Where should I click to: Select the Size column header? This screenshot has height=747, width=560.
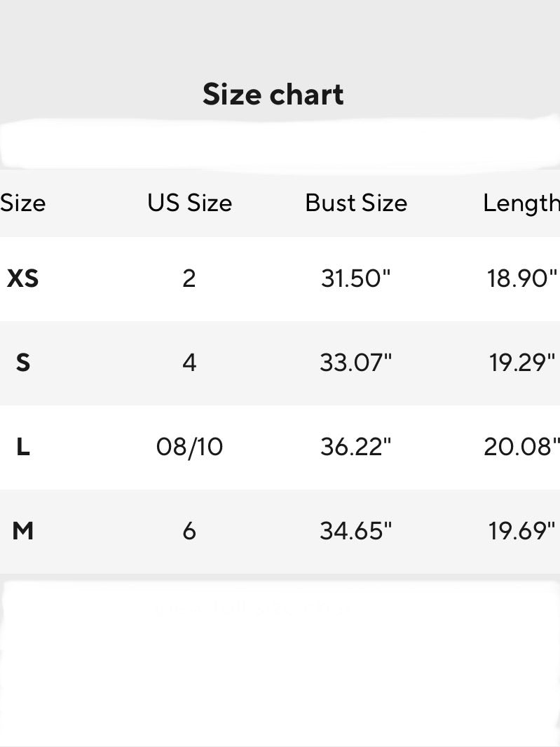point(22,203)
